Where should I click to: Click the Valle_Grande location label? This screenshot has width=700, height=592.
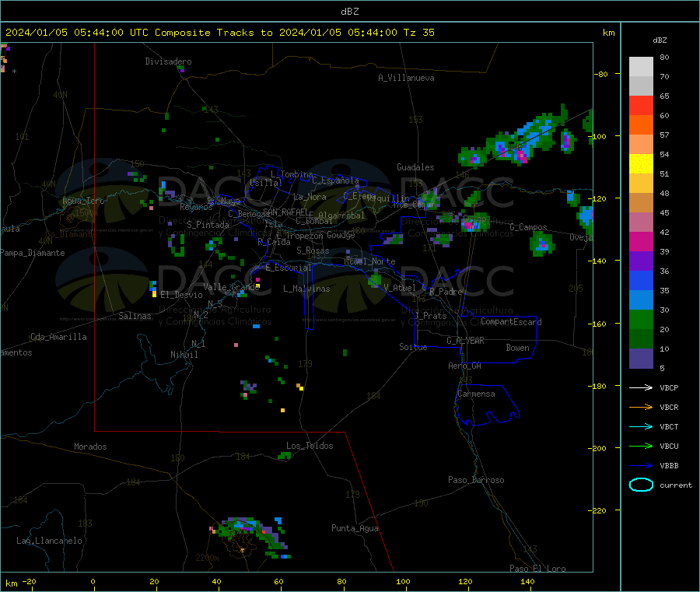[x=231, y=286]
